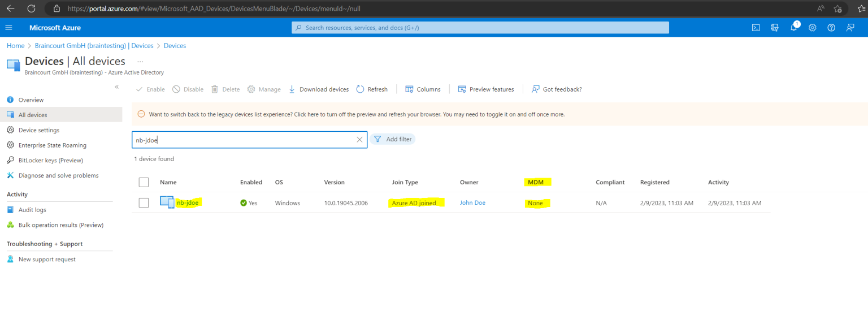Toggle the select-all devices checkbox
Screen dimensions: 868x315
pyautogui.click(x=144, y=182)
